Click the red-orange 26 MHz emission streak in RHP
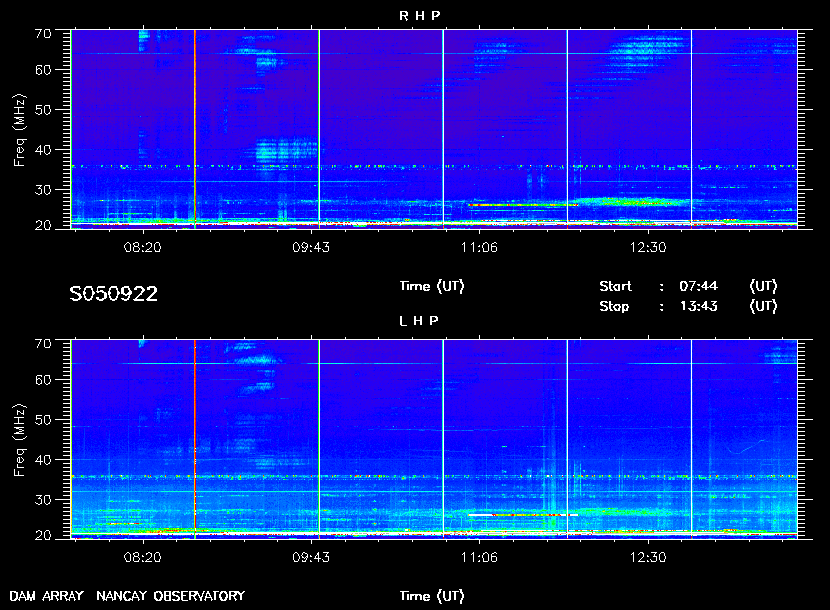This screenshot has width=830, height=610. [x=522, y=204]
